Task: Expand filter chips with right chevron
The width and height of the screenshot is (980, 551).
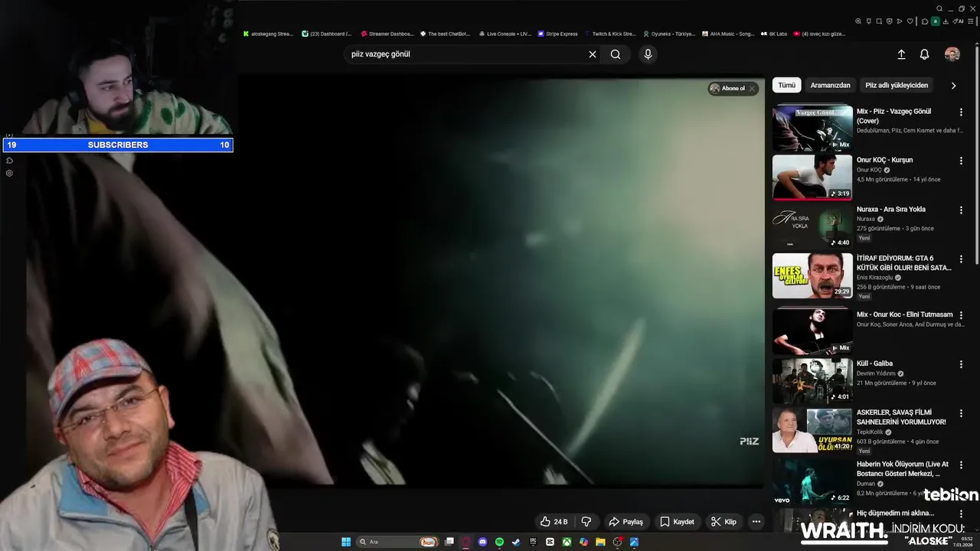Action: click(953, 86)
